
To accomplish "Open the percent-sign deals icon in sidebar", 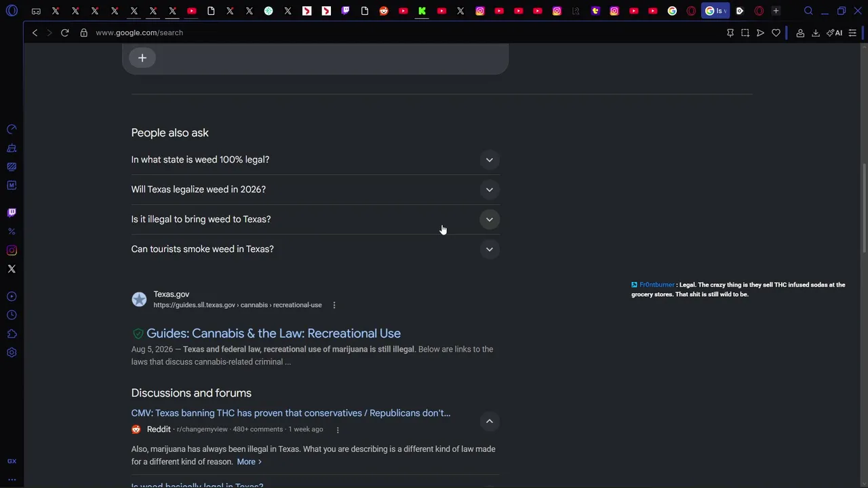I will (x=12, y=231).
